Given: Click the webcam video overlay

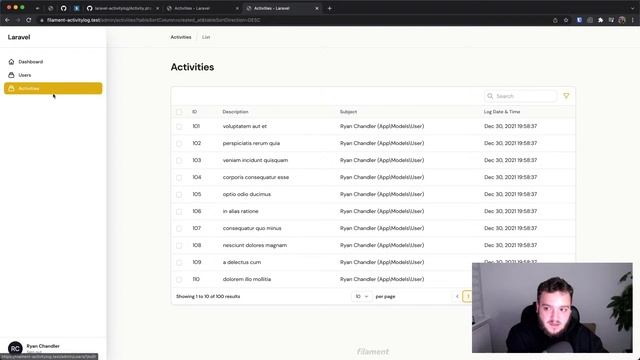Looking at the screenshot, I should point(552,308).
